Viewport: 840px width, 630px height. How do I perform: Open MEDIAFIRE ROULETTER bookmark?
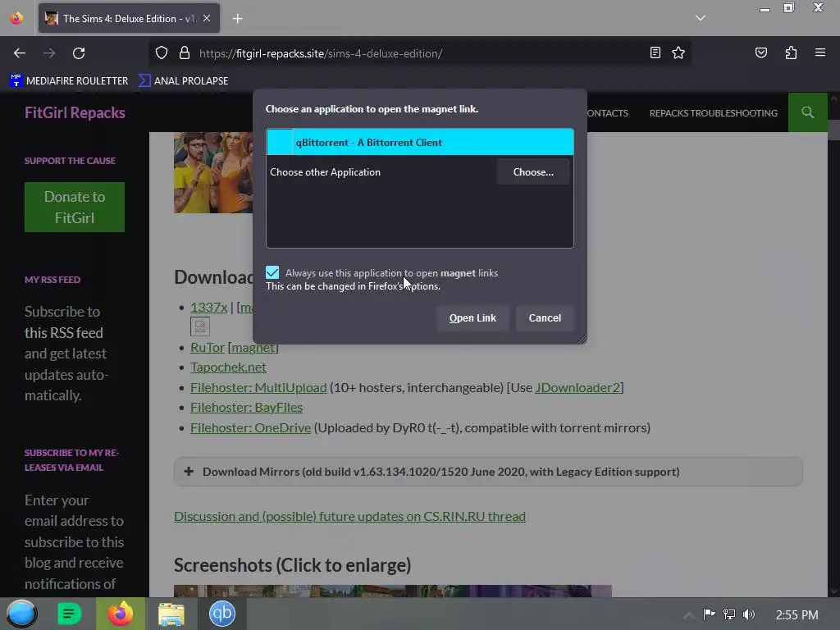[x=69, y=81]
